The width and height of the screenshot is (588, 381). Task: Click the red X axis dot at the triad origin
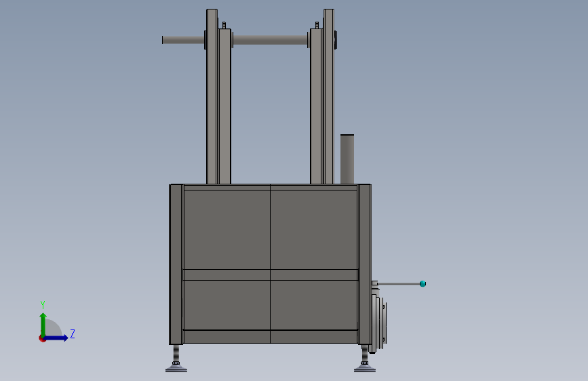click(42, 338)
